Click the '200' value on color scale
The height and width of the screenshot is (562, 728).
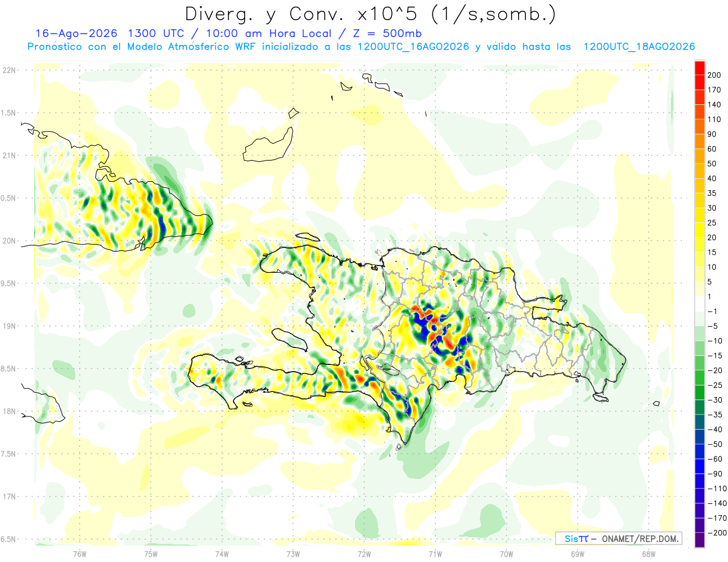713,75
